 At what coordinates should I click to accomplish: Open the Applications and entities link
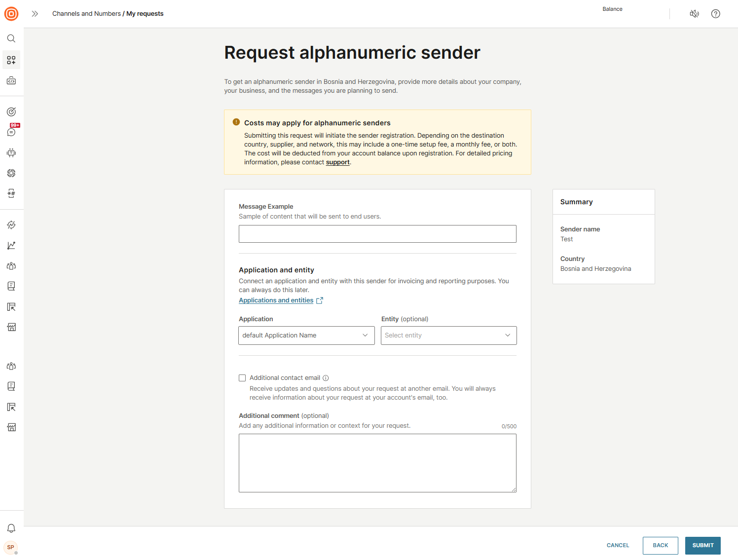[x=276, y=300]
